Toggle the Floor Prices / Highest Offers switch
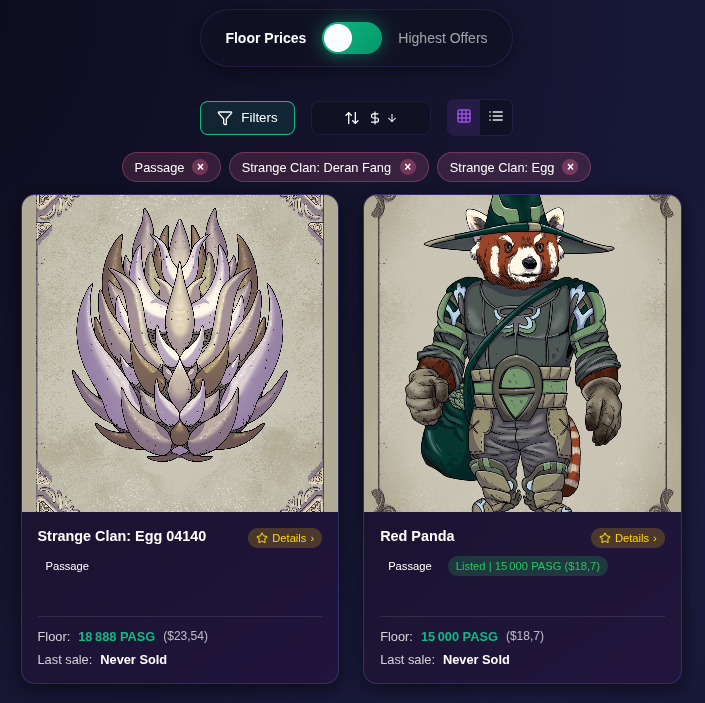 [x=352, y=38]
